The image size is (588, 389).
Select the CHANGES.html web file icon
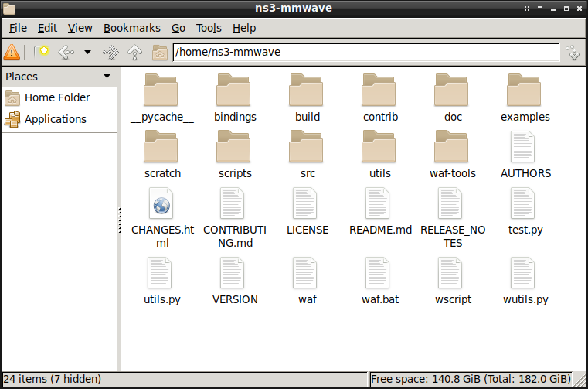click(x=161, y=203)
